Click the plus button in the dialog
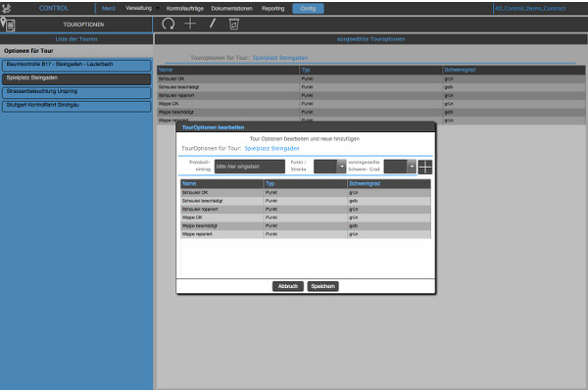588x392 pixels. [424, 167]
